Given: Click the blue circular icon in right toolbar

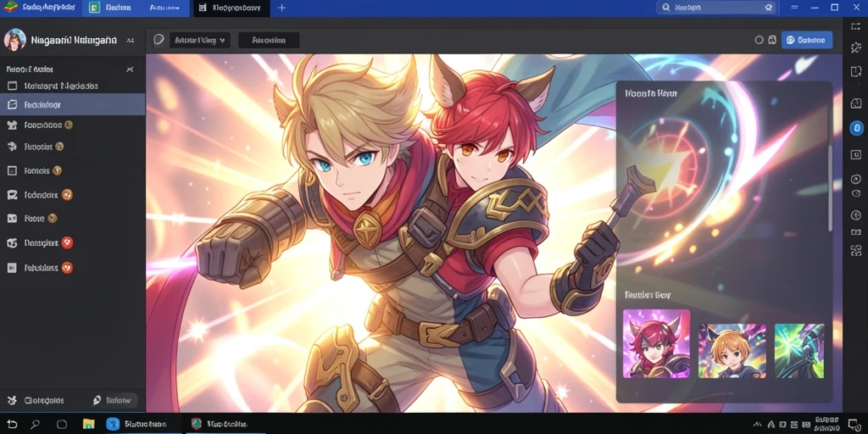Looking at the screenshot, I should [856, 128].
